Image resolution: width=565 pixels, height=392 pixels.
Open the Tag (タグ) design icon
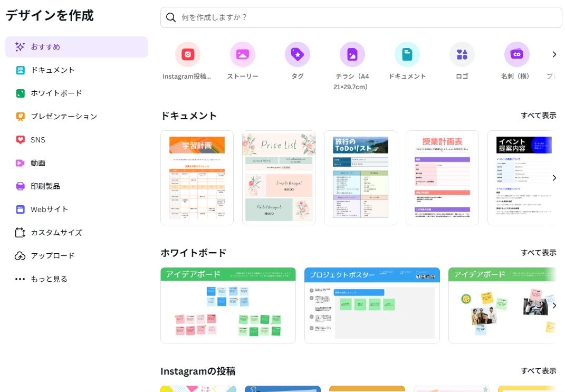click(x=298, y=54)
